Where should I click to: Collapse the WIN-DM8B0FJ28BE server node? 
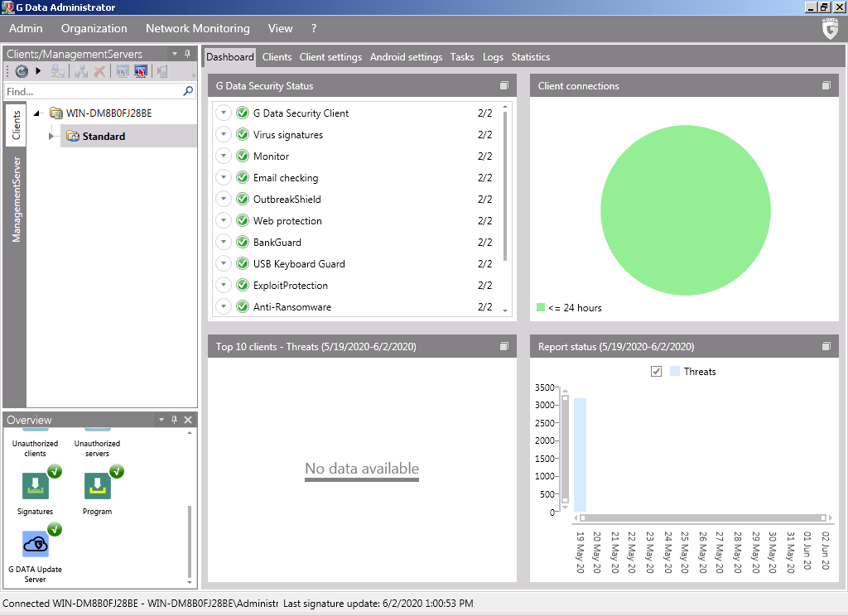pos(38,113)
